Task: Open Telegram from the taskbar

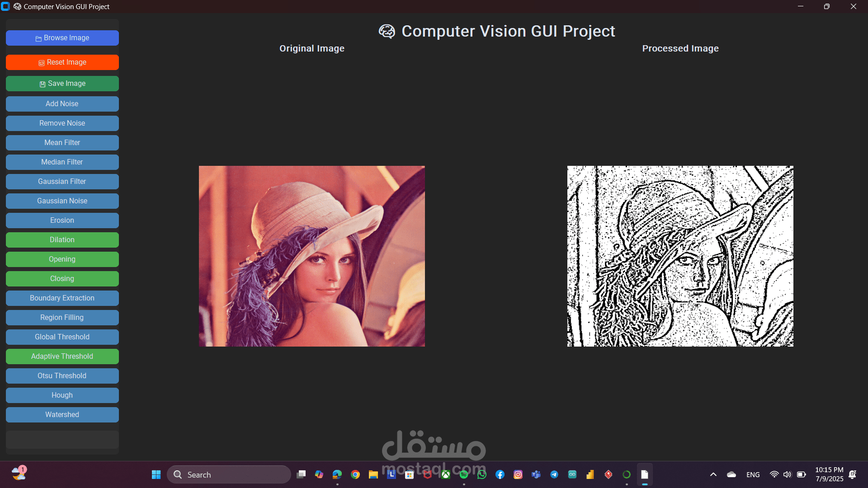Action: [x=554, y=474]
